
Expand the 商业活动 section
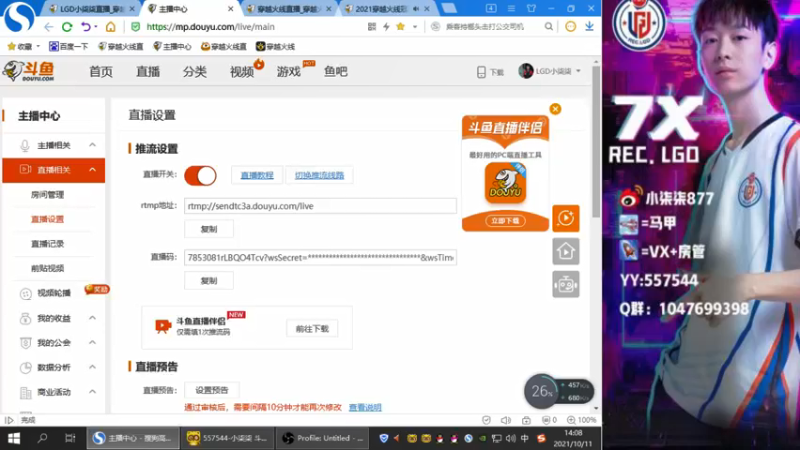tap(92, 392)
